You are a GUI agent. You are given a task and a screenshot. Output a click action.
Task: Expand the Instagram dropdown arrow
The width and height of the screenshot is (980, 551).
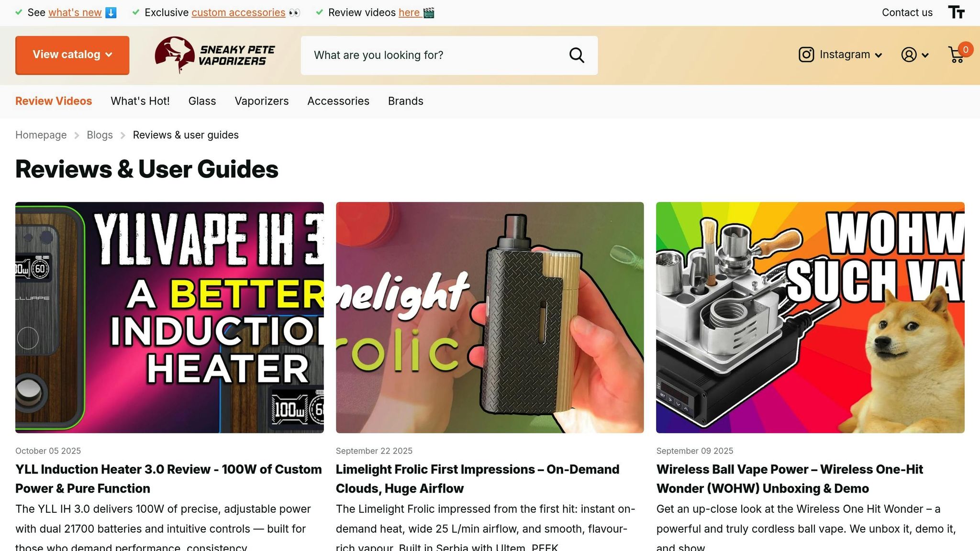pyautogui.click(x=879, y=55)
